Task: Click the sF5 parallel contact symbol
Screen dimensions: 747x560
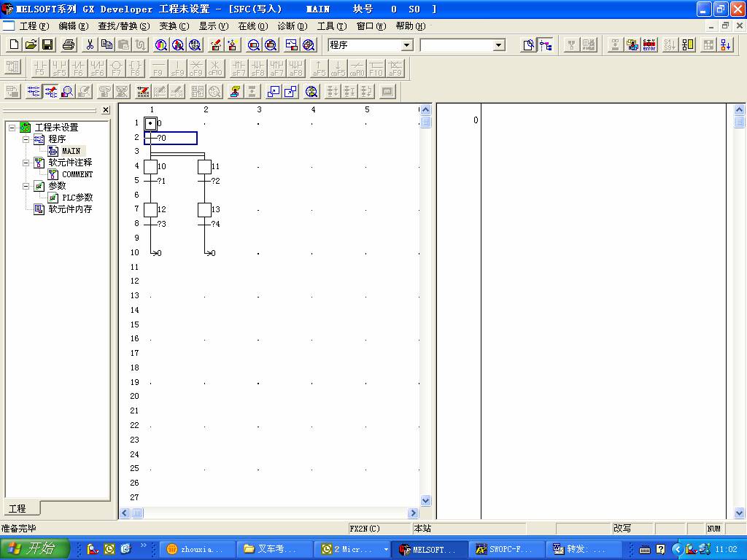Action: [59, 68]
